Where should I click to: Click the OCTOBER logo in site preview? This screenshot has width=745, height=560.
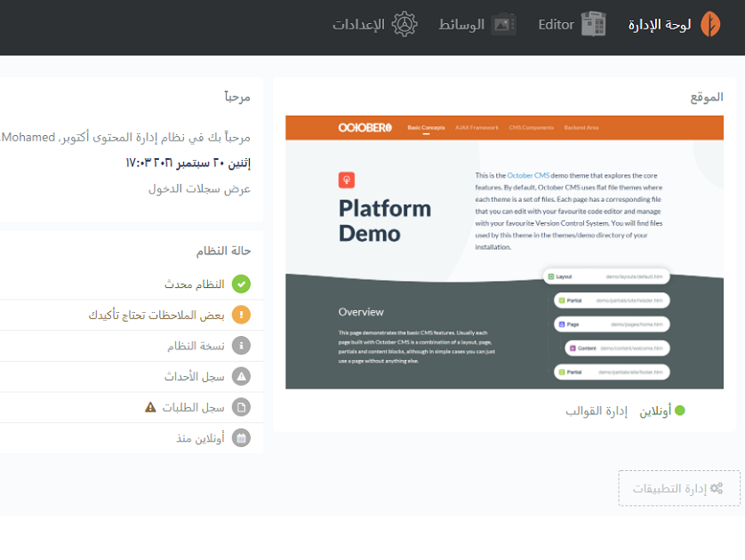click(x=364, y=127)
